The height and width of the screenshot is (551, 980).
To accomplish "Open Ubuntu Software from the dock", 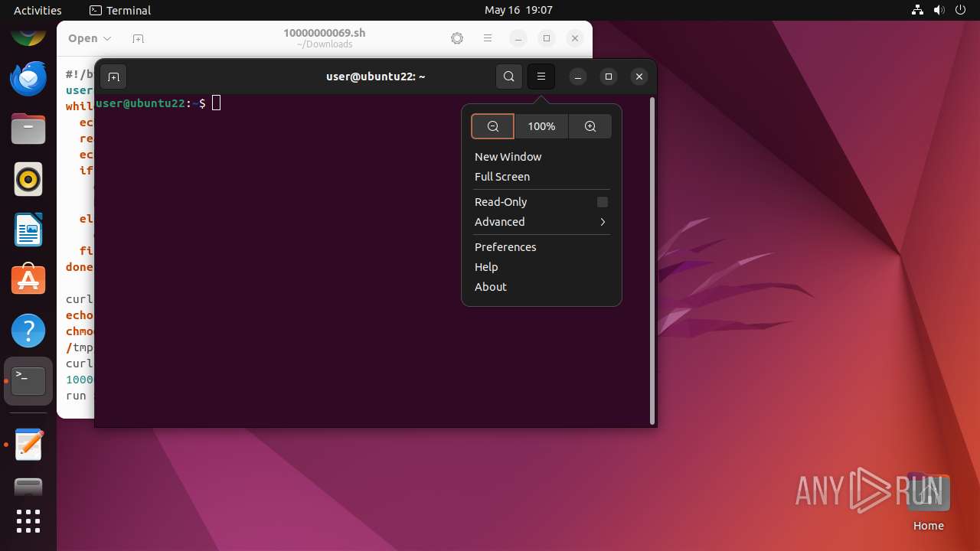I will (x=28, y=281).
